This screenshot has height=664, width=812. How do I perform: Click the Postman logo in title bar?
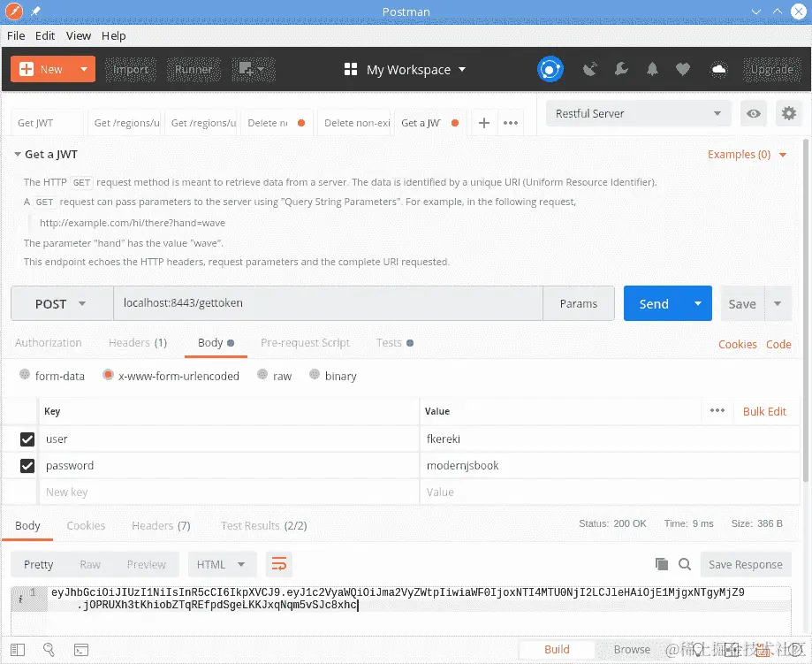point(13,11)
